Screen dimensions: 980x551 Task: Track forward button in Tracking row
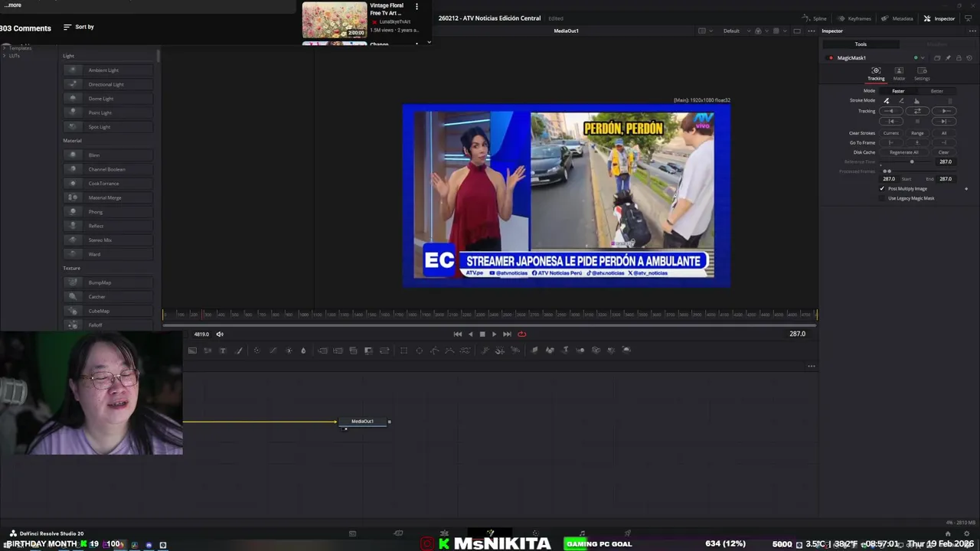944,111
